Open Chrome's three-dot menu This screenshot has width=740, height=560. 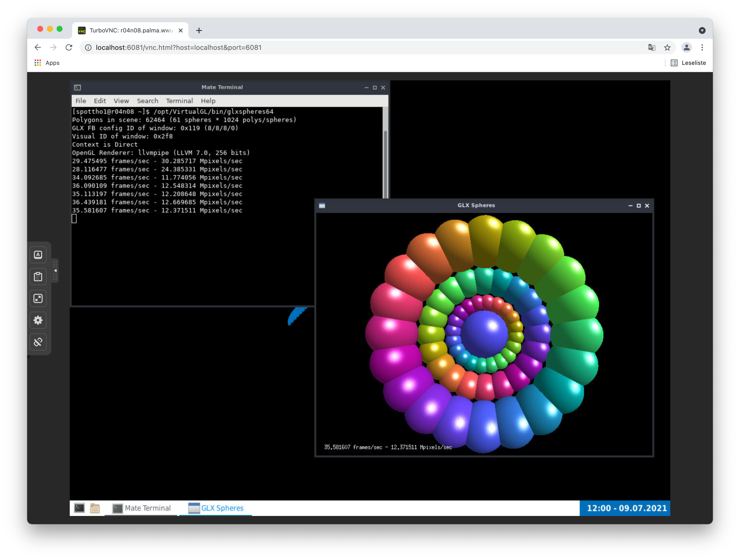(702, 47)
